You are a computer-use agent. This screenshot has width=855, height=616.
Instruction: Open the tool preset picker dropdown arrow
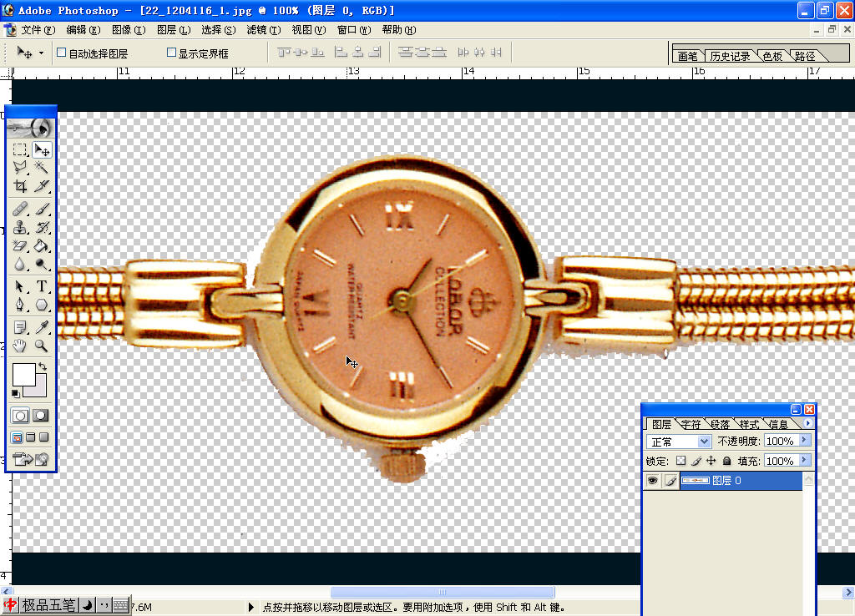tap(41, 53)
